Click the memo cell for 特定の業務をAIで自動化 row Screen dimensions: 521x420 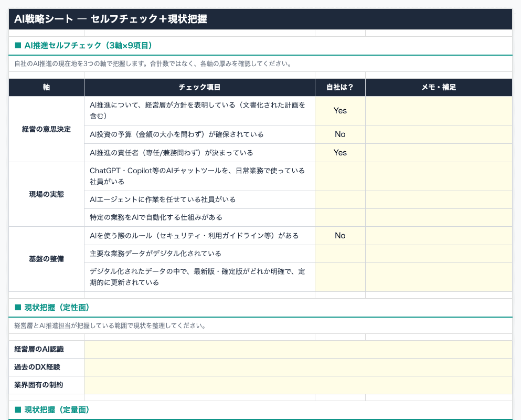(x=439, y=217)
